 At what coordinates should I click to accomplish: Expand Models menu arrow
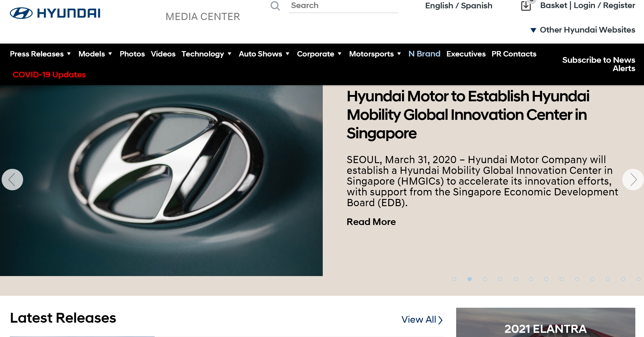[110, 54]
